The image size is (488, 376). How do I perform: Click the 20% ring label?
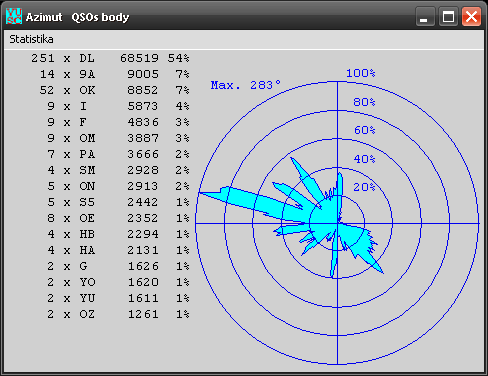point(364,187)
